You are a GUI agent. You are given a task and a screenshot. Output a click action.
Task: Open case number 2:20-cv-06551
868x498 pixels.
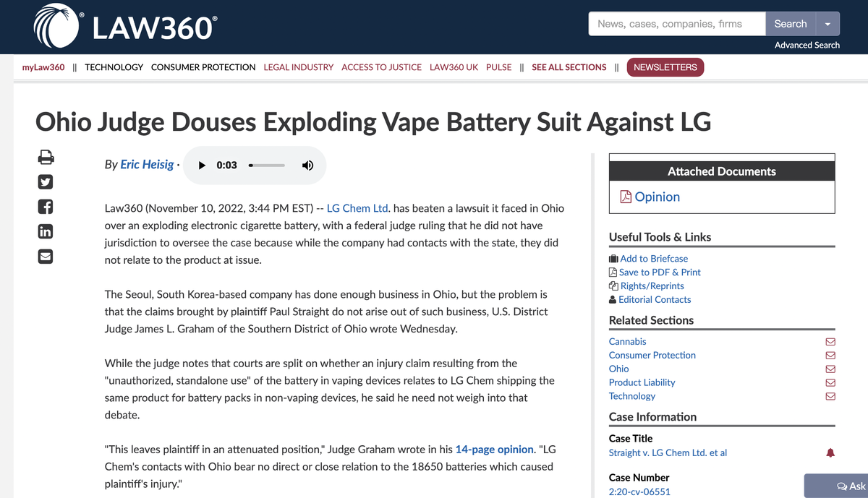click(639, 491)
